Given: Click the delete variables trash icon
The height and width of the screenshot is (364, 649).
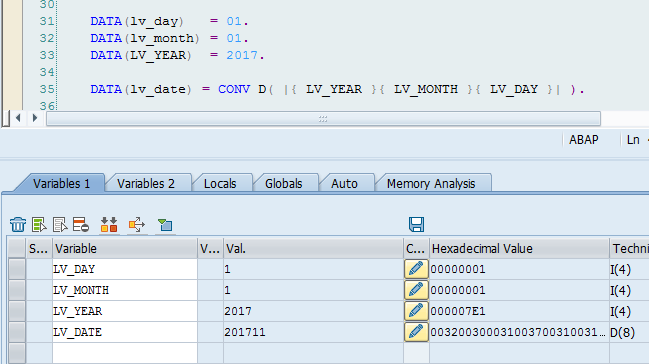Looking at the screenshot, I should pos(18,225).
